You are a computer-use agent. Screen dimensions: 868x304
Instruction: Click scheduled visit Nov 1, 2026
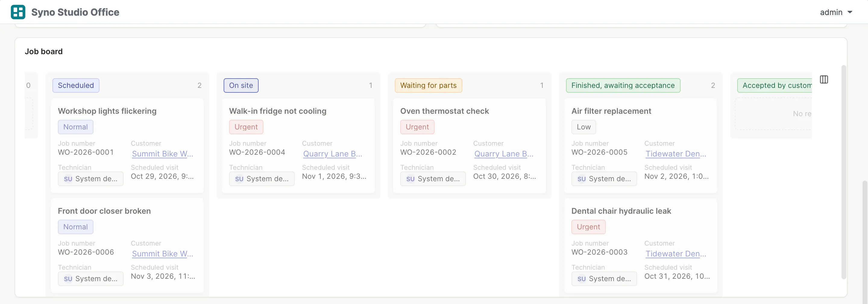tap(334, 176)
